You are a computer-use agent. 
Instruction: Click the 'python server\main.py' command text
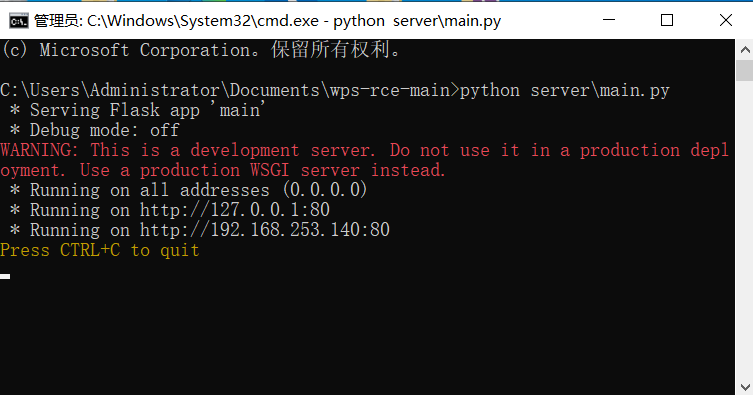(x=564, y=90)
